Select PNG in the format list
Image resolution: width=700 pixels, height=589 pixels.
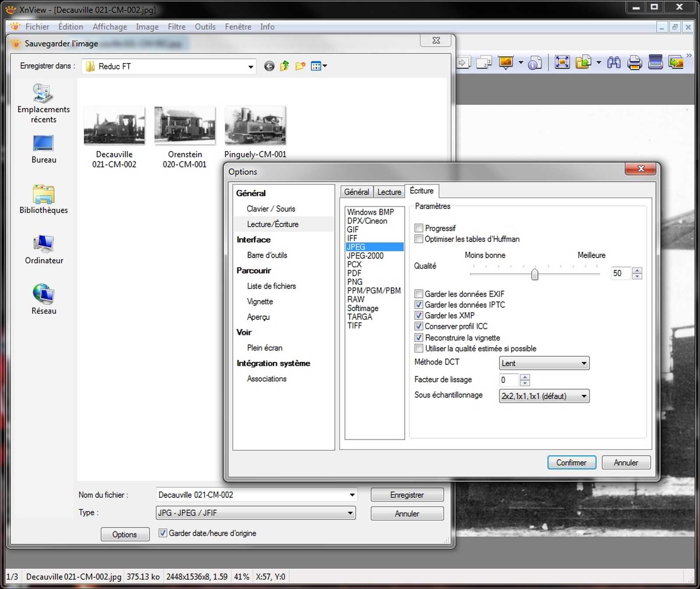[x=354, y=282]
